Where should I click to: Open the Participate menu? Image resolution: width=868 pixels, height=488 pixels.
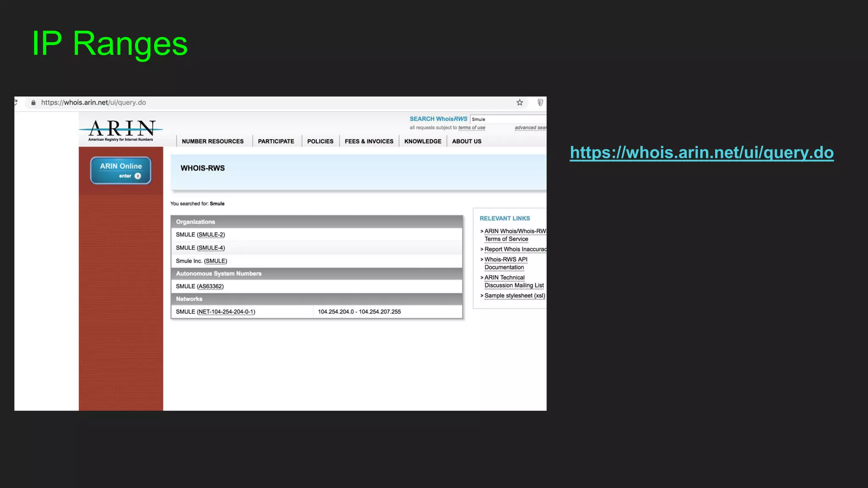276,141
